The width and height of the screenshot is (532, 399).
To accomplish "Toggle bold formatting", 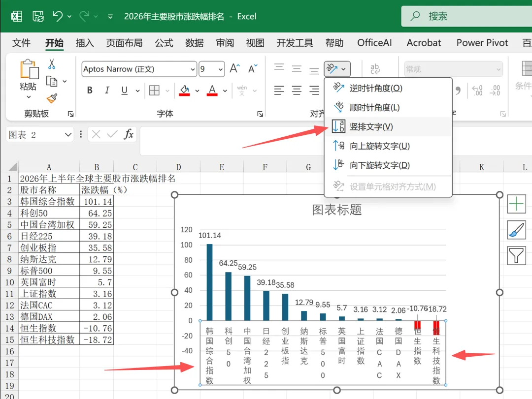I will [x=90, y=90].
